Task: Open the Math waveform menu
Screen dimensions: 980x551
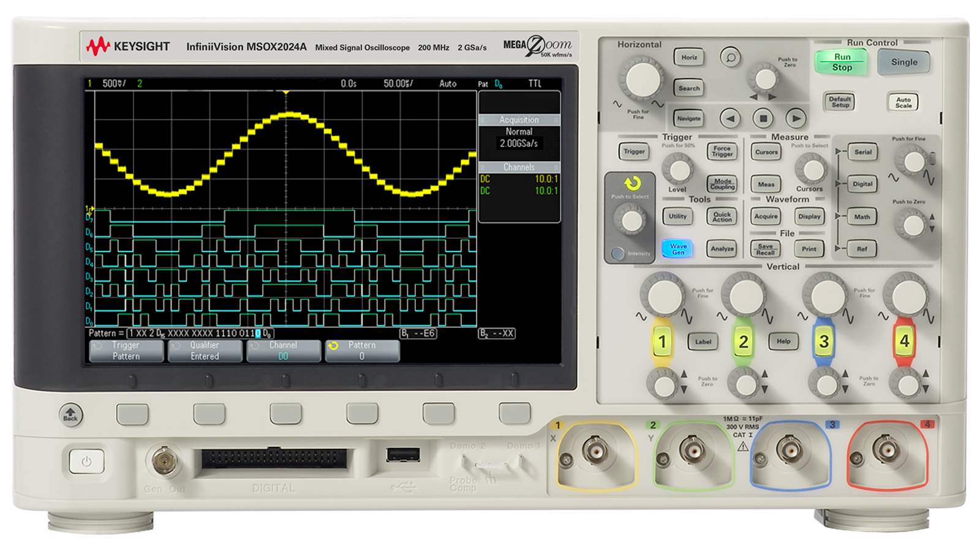Action: (x=862, y=217)
